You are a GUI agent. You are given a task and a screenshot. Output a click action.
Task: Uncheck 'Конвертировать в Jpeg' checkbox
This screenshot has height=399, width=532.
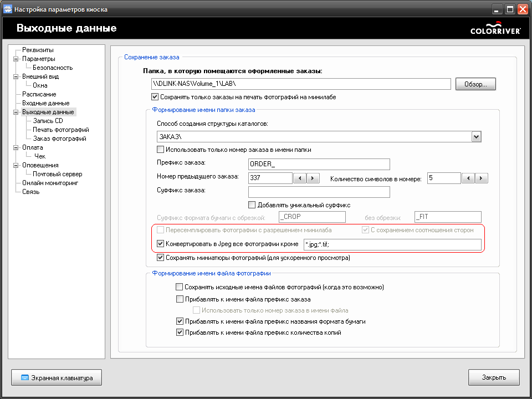pyautogui.click(x=161, y=243)
